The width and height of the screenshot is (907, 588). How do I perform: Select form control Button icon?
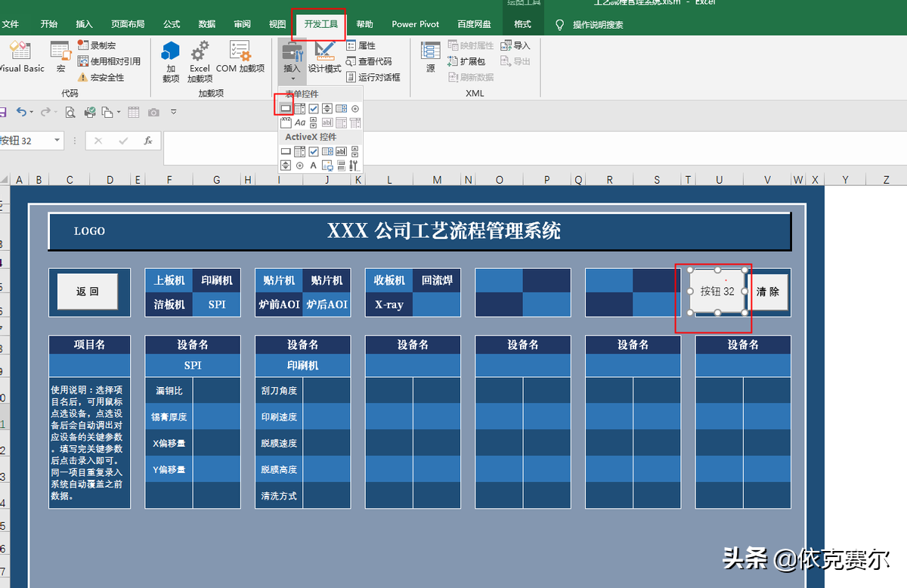286,109
